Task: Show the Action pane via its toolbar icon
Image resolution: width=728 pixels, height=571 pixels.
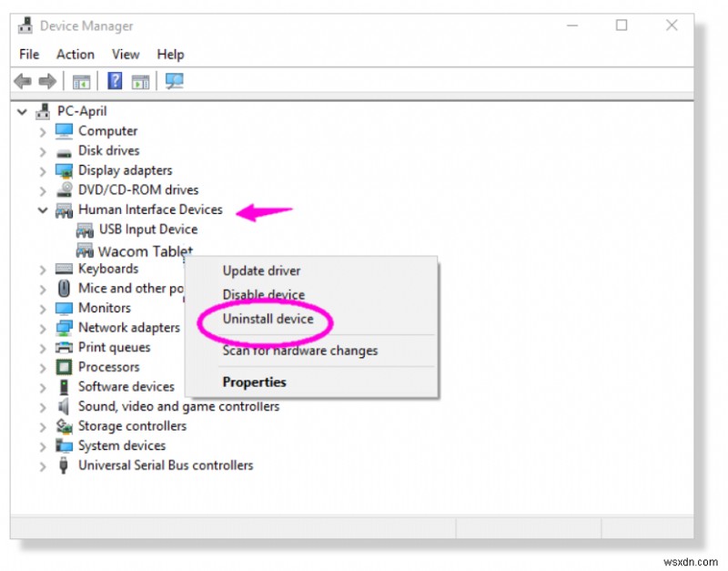Action: point(138,81)
